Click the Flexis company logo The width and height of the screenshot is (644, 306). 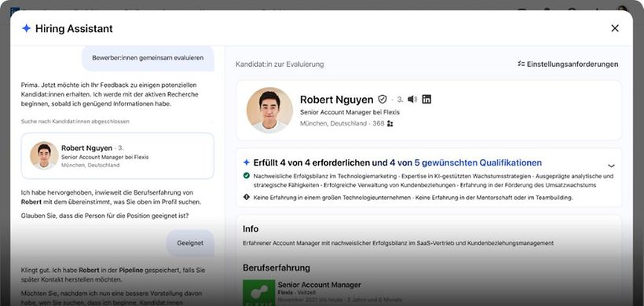(x=258, y=293)
